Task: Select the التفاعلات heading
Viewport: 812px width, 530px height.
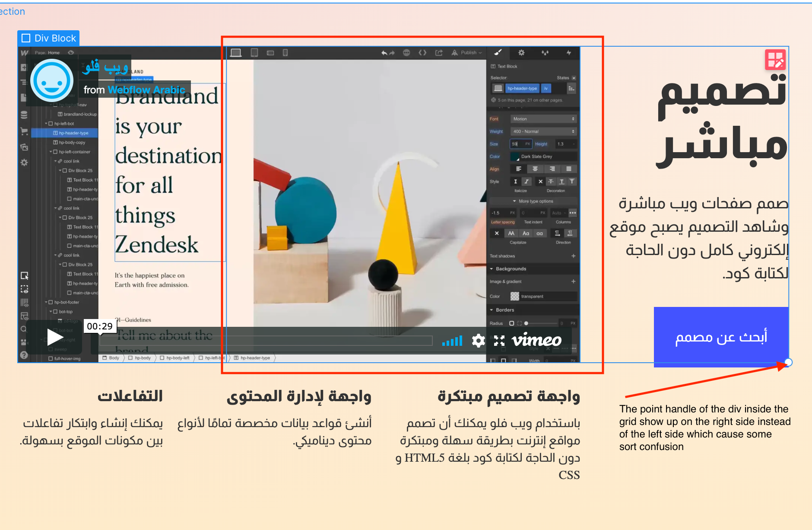Action: click(x=130, y=396)
